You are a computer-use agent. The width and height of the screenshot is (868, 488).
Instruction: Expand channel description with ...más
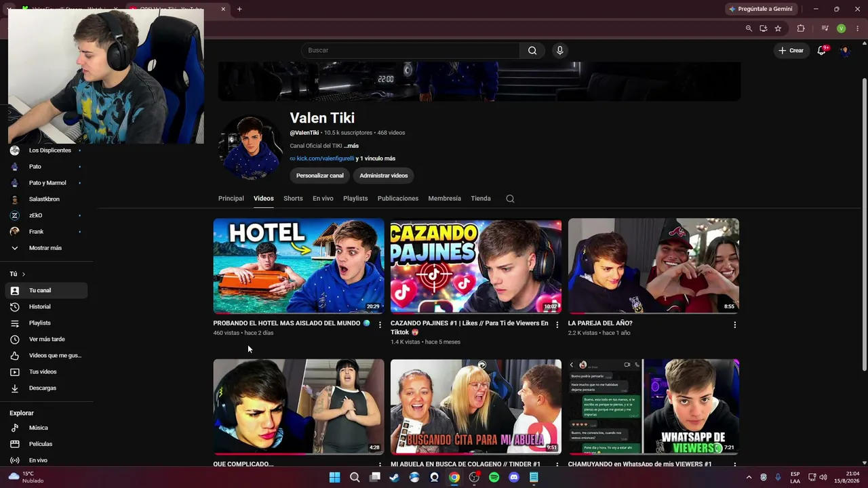(x=351, y=146)
